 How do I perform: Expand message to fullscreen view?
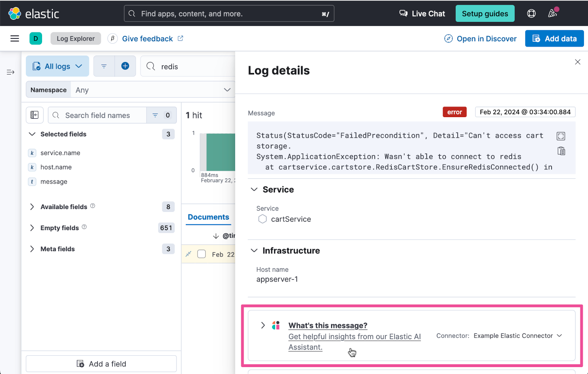(561, 136)
